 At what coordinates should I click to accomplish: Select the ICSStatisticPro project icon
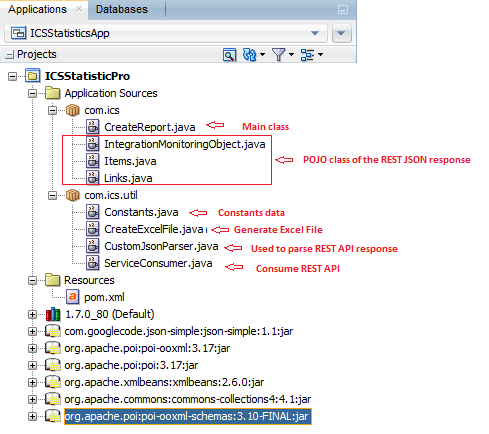pyautogui.click(x=33, y=76)
